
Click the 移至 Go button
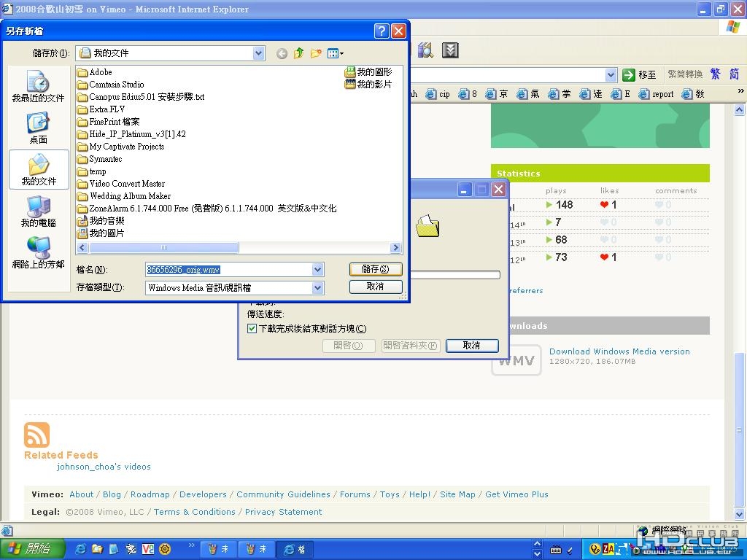[639, 75]
